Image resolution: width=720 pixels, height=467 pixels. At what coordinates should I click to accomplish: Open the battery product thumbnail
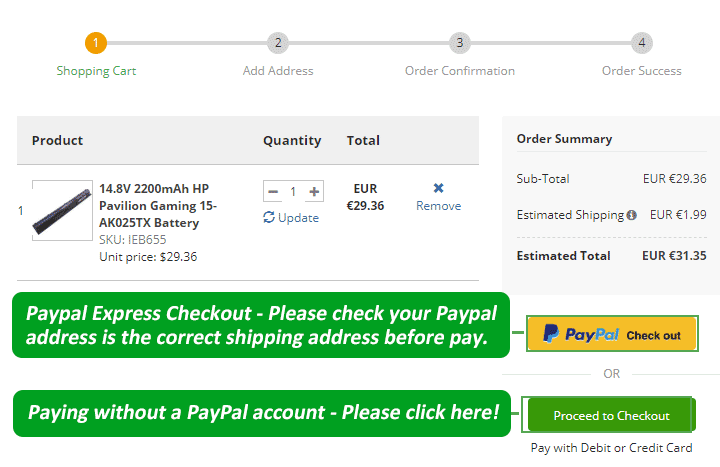click(62, 210)
